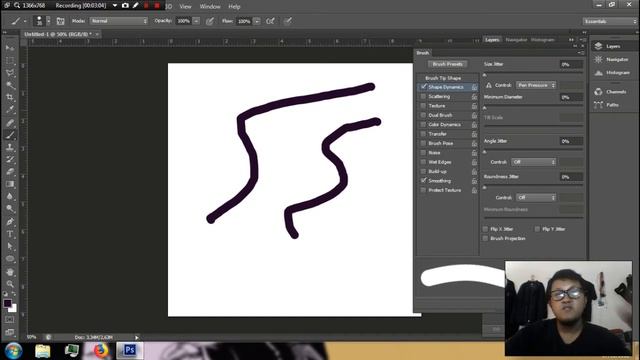Select the Eraser tool
640x360 pixels.
point(10,172)
